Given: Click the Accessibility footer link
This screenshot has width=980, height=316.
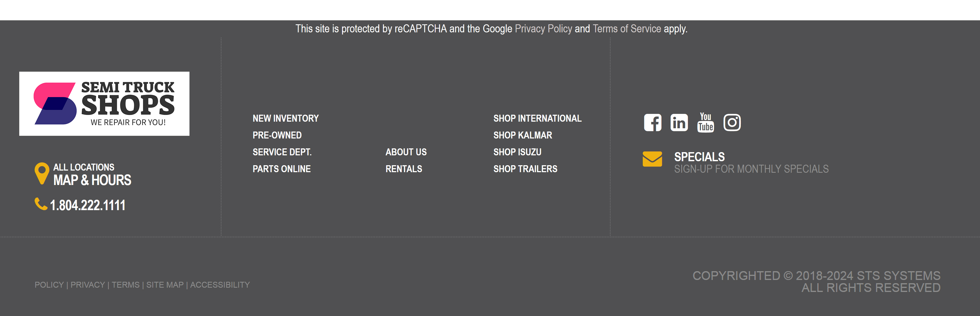Looking at the screenshot, I should (x=220, y=285).
